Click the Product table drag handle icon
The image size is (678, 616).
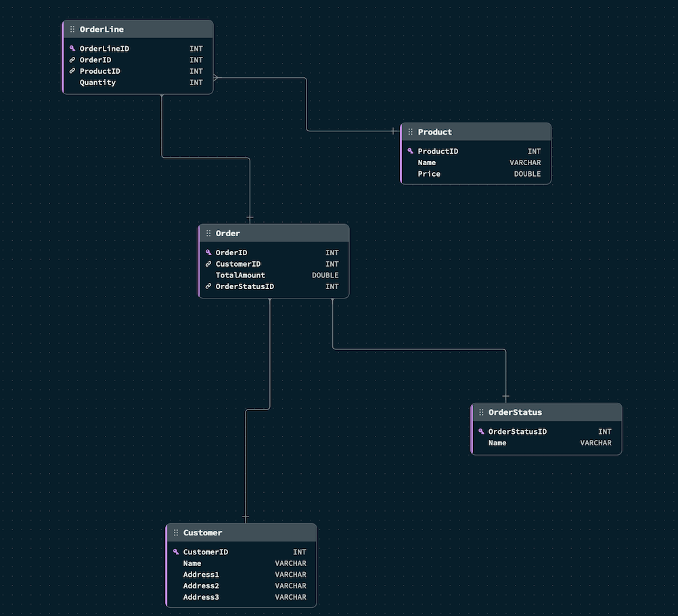(x=410, y=132)
